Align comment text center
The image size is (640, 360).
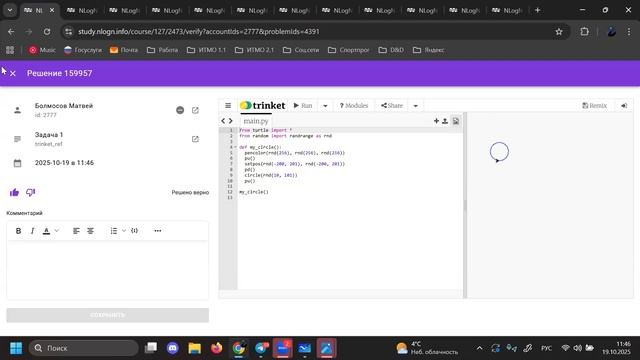coord(91,231)
